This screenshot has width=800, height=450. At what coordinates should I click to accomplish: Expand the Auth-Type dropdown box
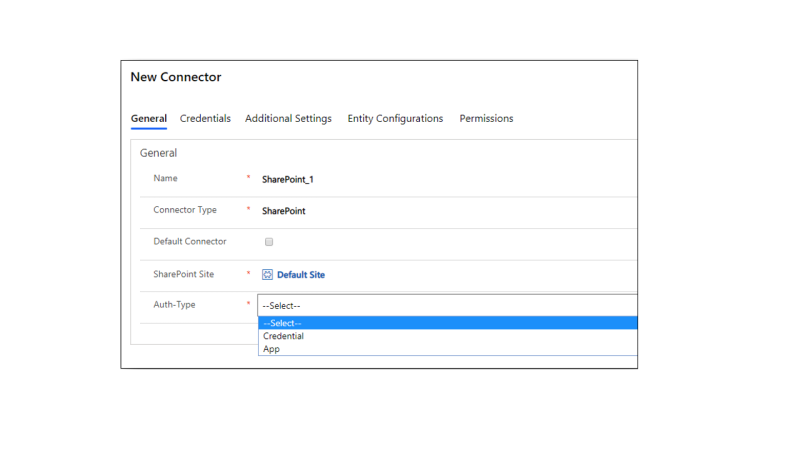446,305
